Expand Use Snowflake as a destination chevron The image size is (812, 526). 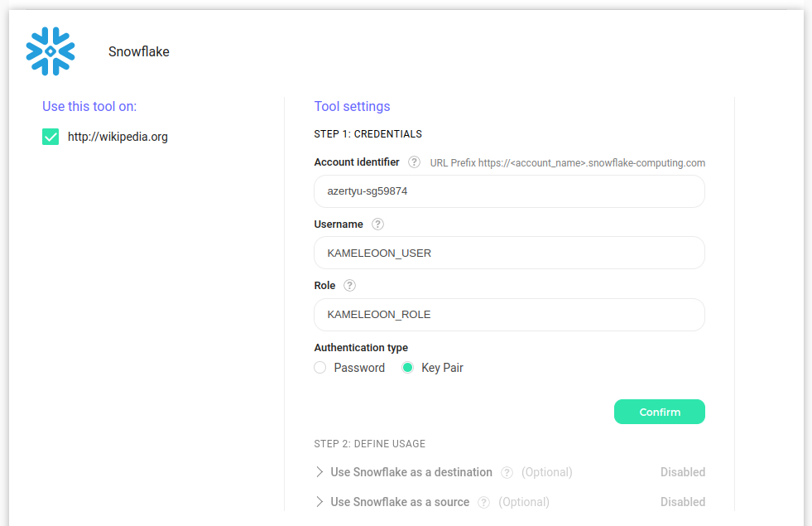[320, 472]
